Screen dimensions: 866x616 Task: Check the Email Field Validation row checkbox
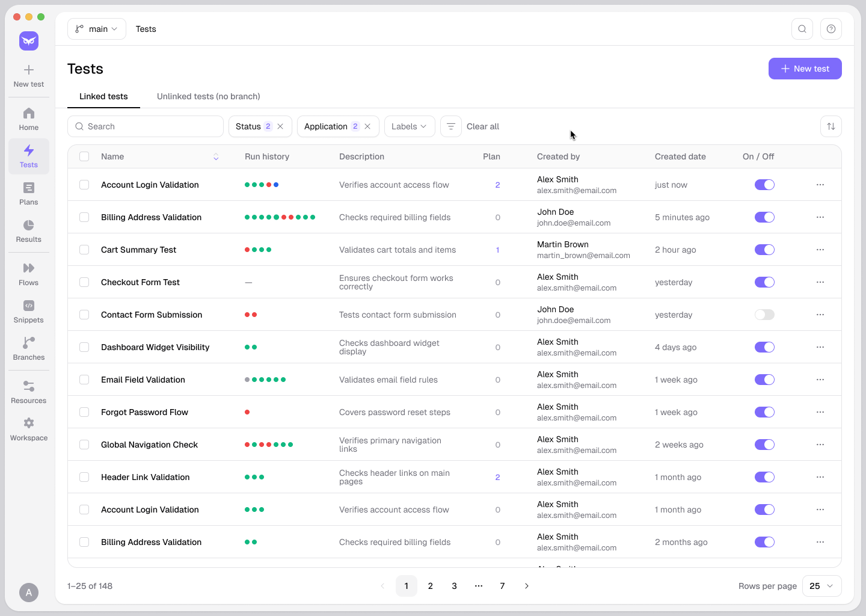click(84, 380)
